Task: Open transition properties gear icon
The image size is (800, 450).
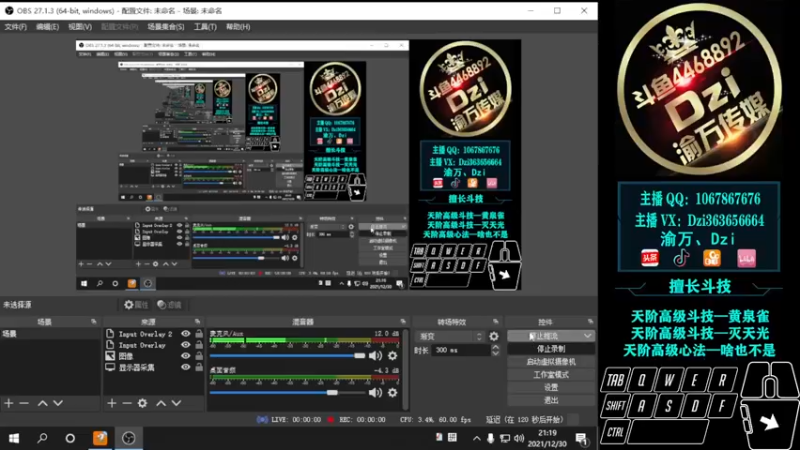Action: [x=494, y=336]
